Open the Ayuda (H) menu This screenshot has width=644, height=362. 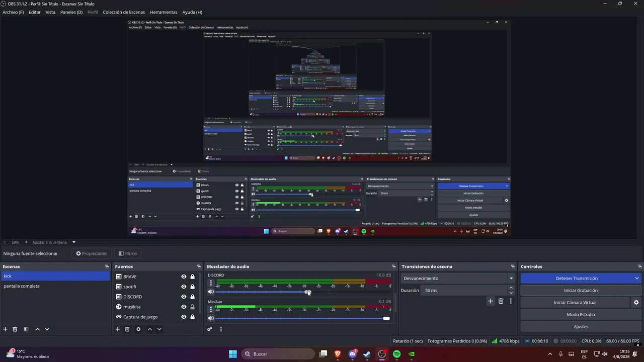coord(192,12)
